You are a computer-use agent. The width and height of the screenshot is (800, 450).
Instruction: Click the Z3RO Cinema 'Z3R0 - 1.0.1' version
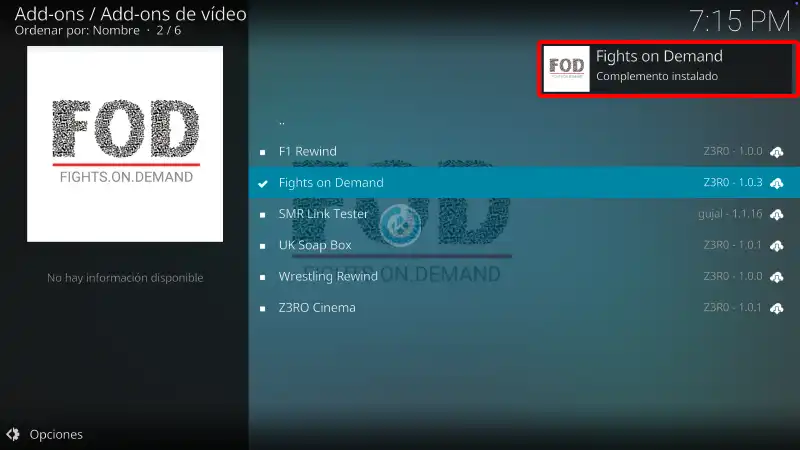(733, 308)
